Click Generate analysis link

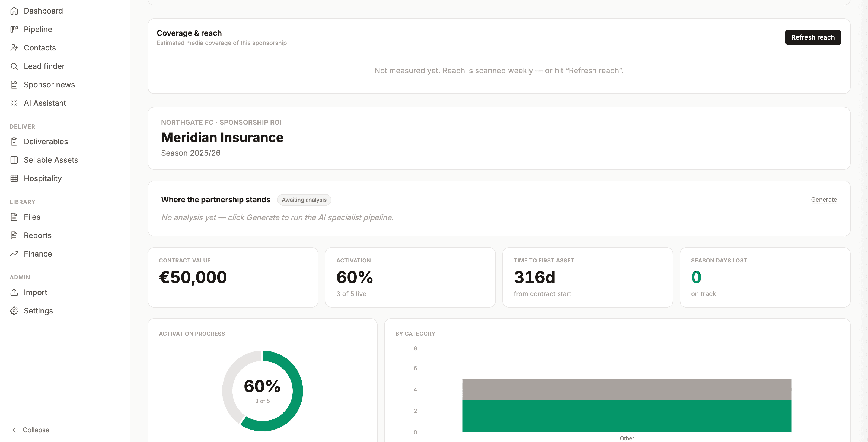tap(824, 200)
